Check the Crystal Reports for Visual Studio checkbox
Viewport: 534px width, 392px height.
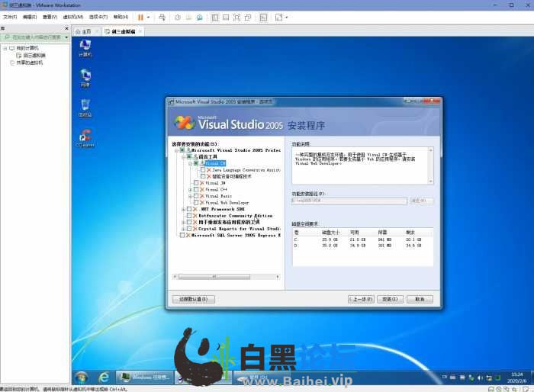click(x=189, y=229)
